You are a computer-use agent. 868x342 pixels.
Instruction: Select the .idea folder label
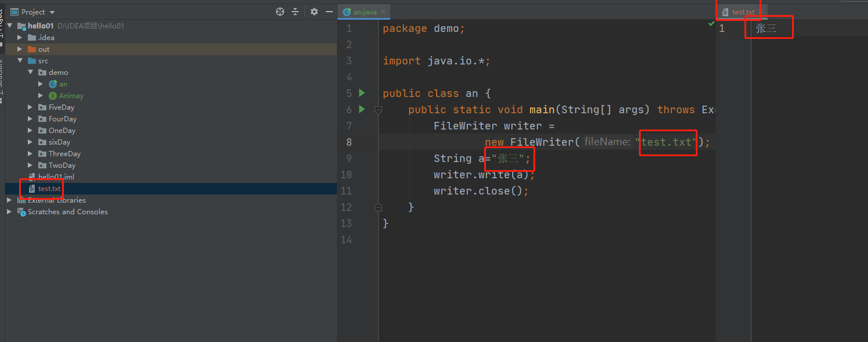coord(46,38)
